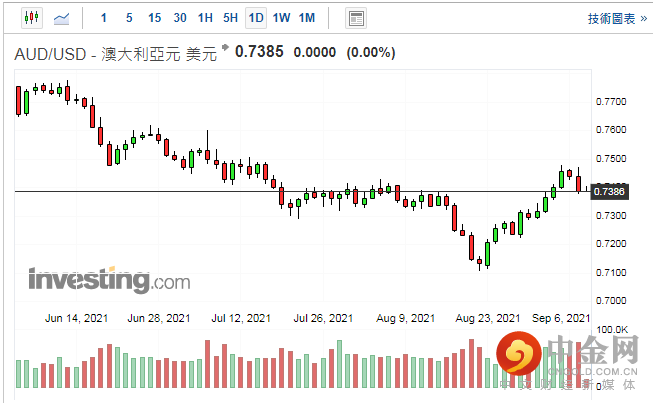Viewport: 653px width, 403px height.
Task: Switch to line chart type
Action: 62,18
